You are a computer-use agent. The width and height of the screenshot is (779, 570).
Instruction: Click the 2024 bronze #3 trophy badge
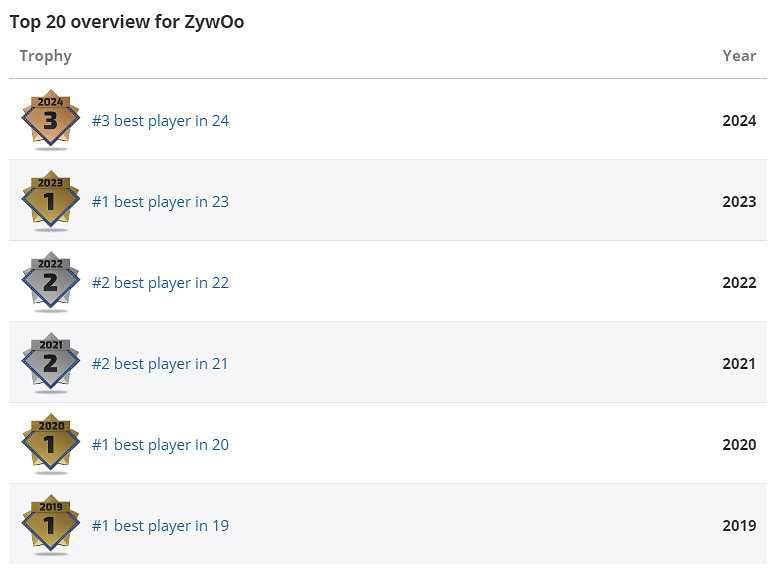[50, 120]
